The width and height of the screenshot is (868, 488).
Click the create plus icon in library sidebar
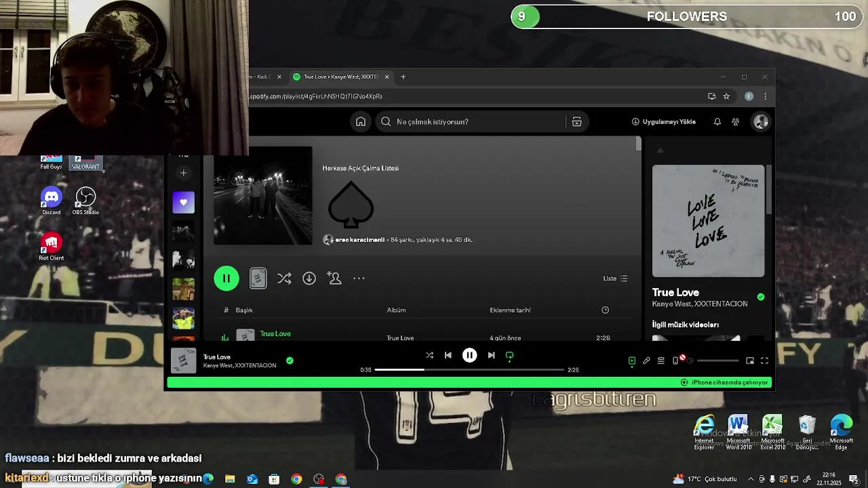point(183,173)
